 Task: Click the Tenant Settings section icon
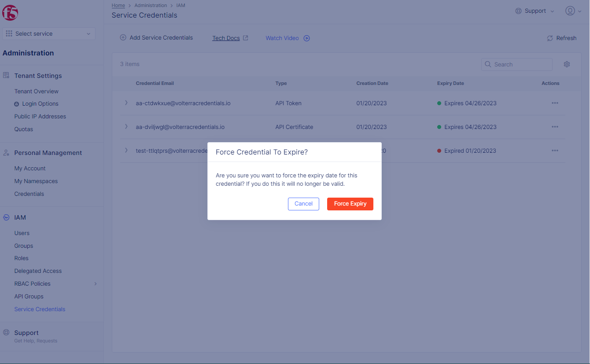[x=6, y=75]
